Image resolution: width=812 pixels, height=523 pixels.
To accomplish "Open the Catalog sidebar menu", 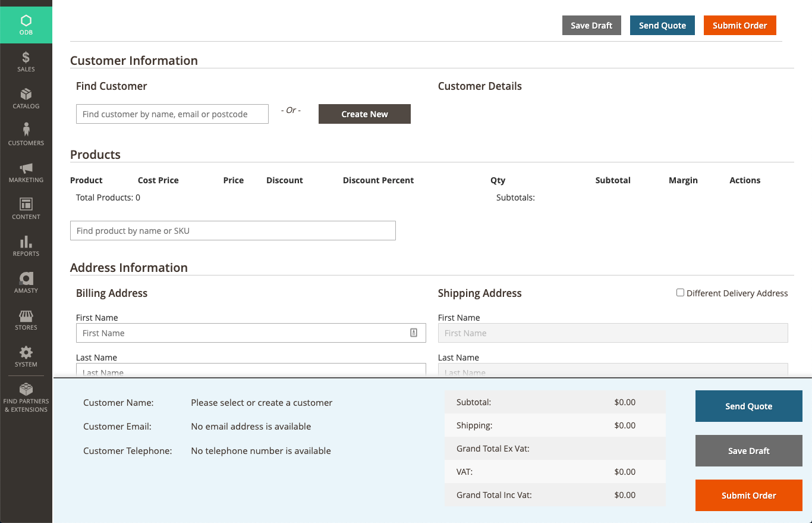I will click(x=26, y=99).
